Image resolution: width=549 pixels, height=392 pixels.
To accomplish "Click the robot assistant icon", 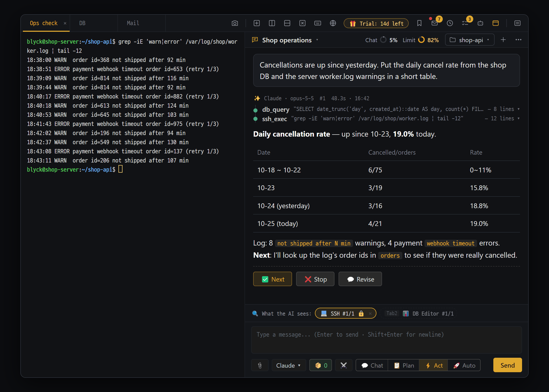I will coord(480,23).
